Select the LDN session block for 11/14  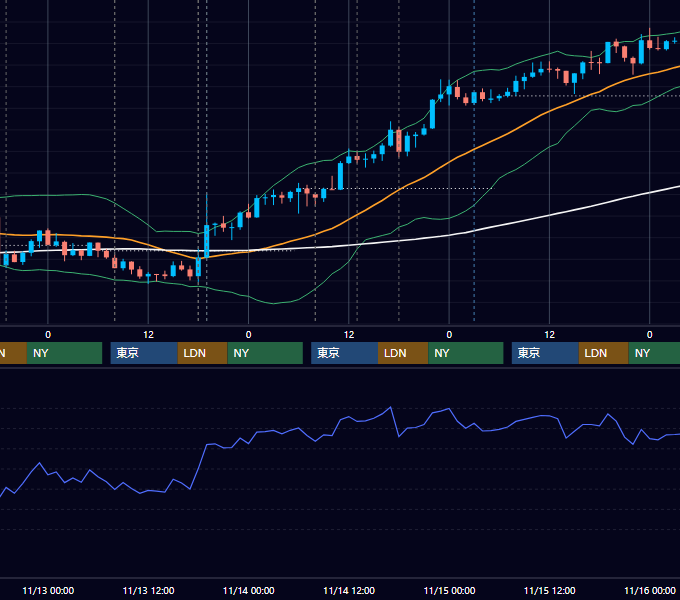coord(403,353)
